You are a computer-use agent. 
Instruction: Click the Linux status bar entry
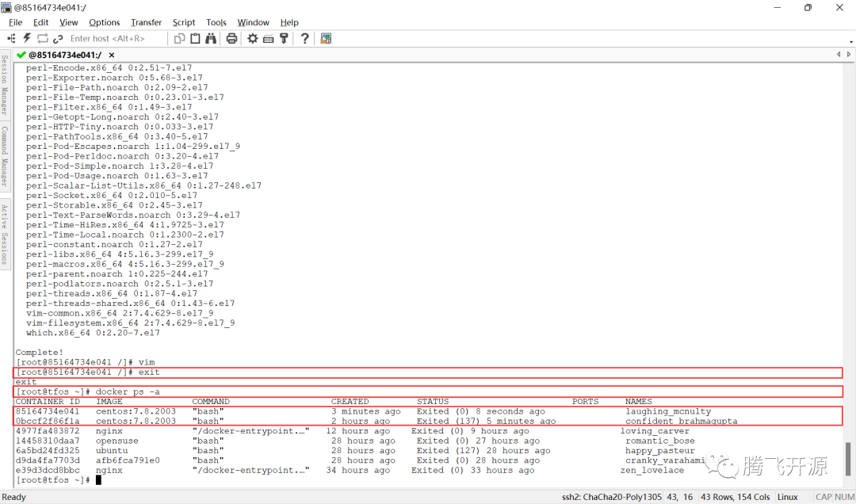pyautogui.click(x=787, y=497)
